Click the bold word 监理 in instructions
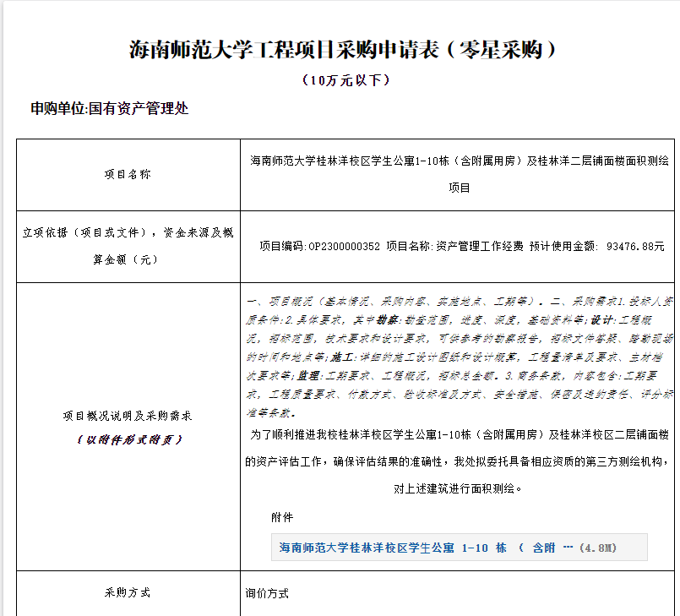680x616 pixels. click(314, 376)
